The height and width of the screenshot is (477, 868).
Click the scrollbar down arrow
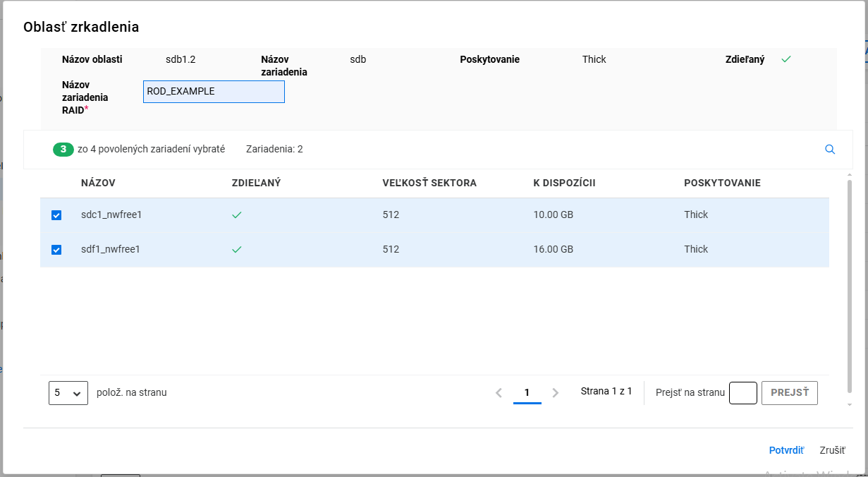(849, 405)
